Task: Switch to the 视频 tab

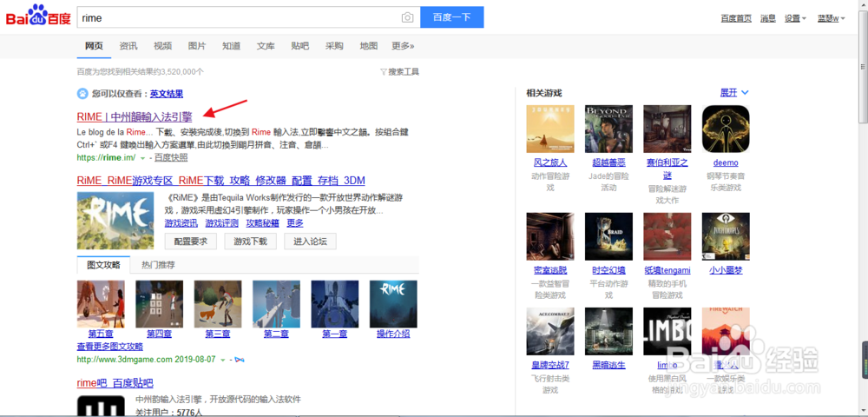Action: pos(163,46)
